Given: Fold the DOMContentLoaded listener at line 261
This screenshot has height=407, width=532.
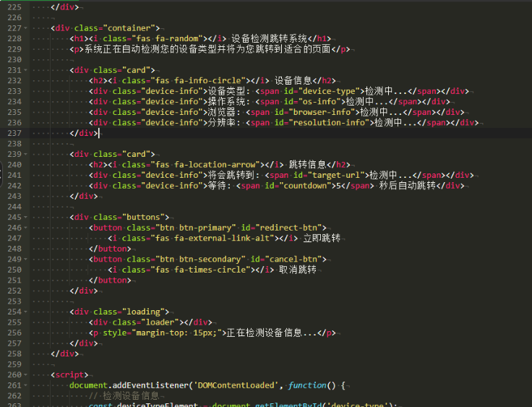Looking at the screenshot, I should (26, 385).
